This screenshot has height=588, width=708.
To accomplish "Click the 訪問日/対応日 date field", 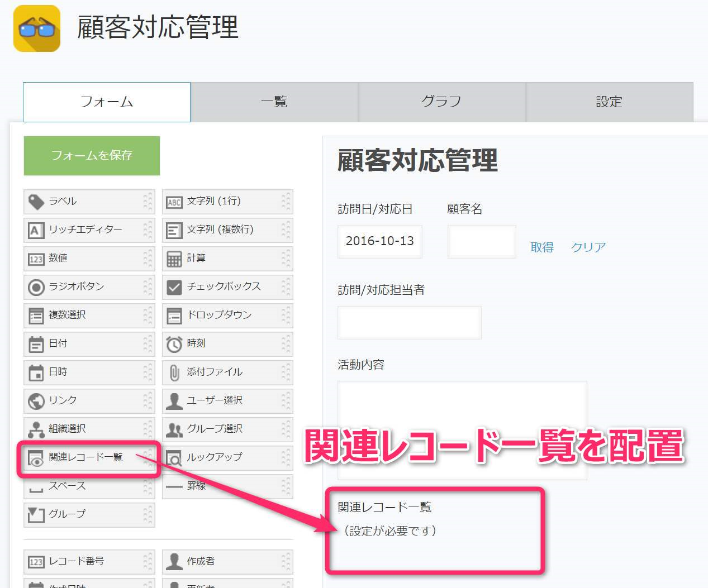I will (380, 241).
